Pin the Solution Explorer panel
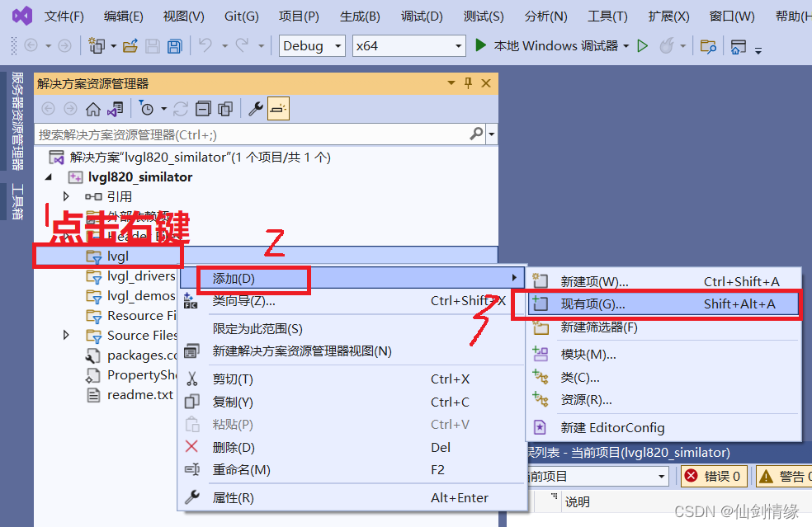Image resolution: width=812 pixels, height=527 pixels. click(x=468, y=83)
